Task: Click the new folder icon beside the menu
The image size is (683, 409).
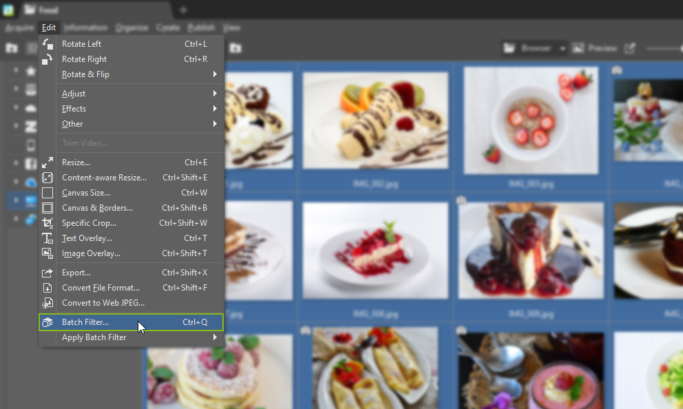Action: (x=235, y=48)
